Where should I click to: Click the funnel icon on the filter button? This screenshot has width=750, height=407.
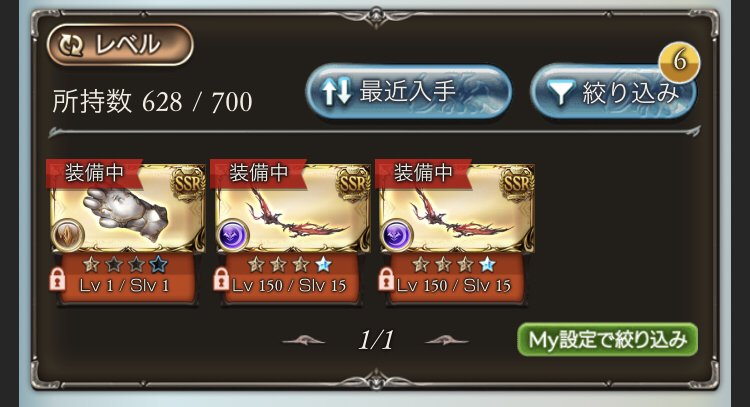click(560, 93)
